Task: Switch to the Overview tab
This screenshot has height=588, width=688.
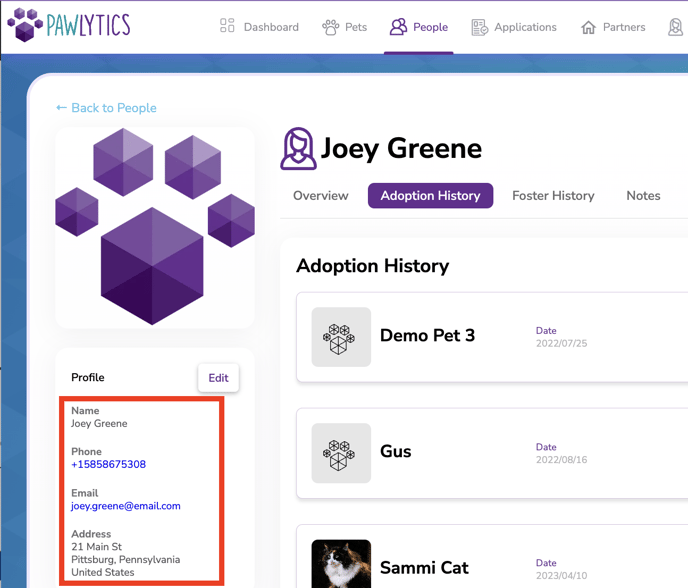Action: click(x=320, y=196)
